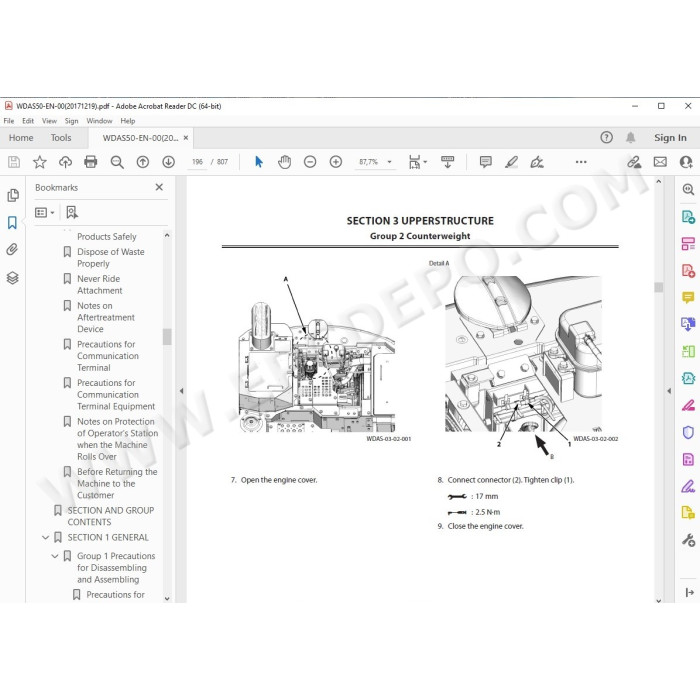The width and height of the screenshot is (700, 700).
Task: Open the View menu
Action: (49, 121)
